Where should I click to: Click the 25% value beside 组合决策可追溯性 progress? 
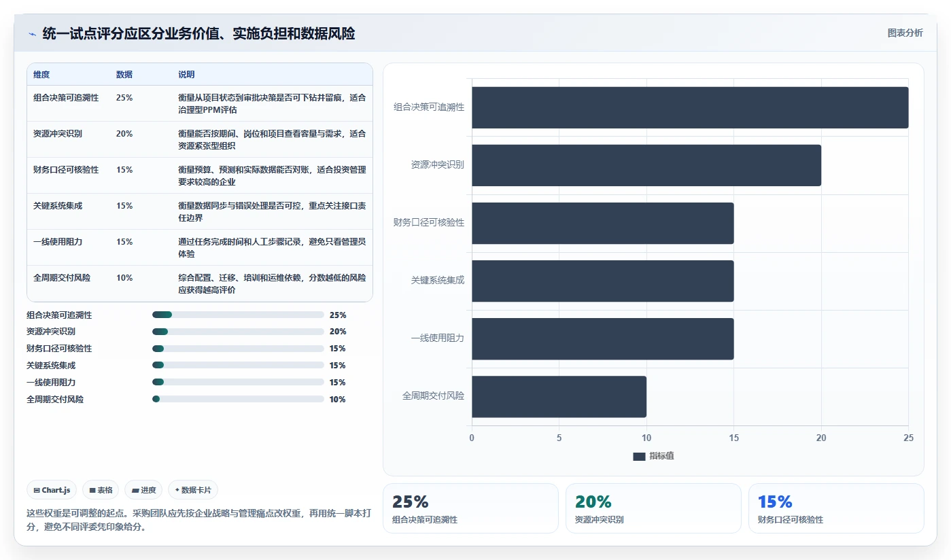[338, 315]
